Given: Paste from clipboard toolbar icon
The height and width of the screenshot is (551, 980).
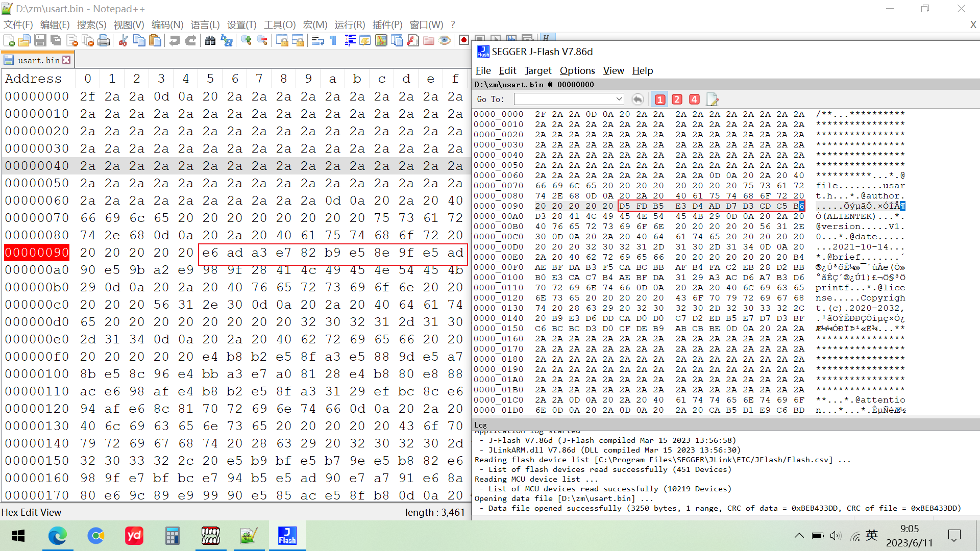Looking at the screenshot, I should click(155, 40).
